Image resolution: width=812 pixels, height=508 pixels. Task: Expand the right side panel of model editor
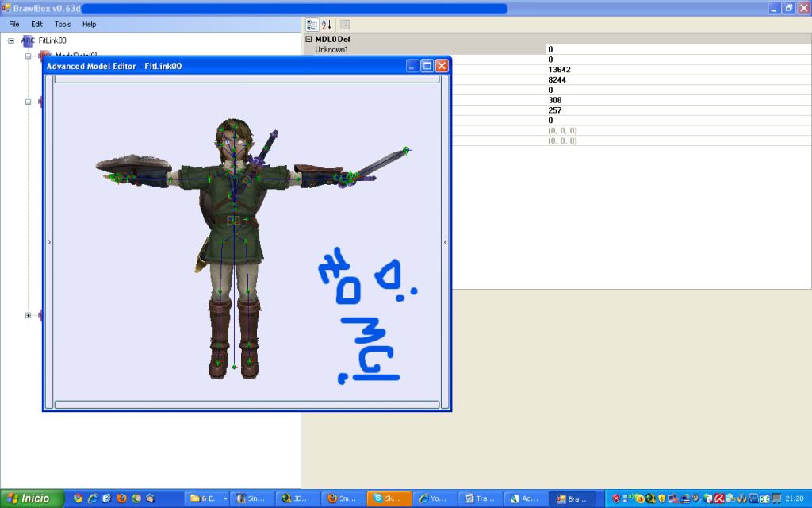tap(445, 242)
